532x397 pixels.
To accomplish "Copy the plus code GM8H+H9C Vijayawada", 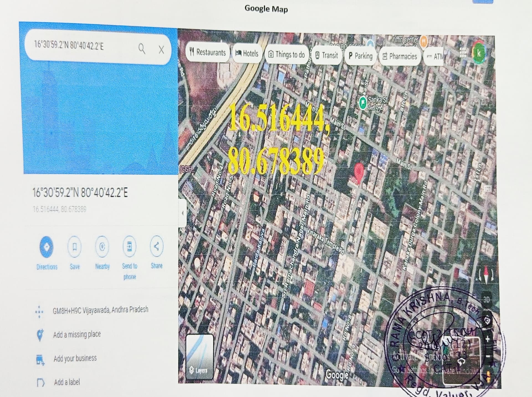I will pyautogui.click(x=101, y=310).
